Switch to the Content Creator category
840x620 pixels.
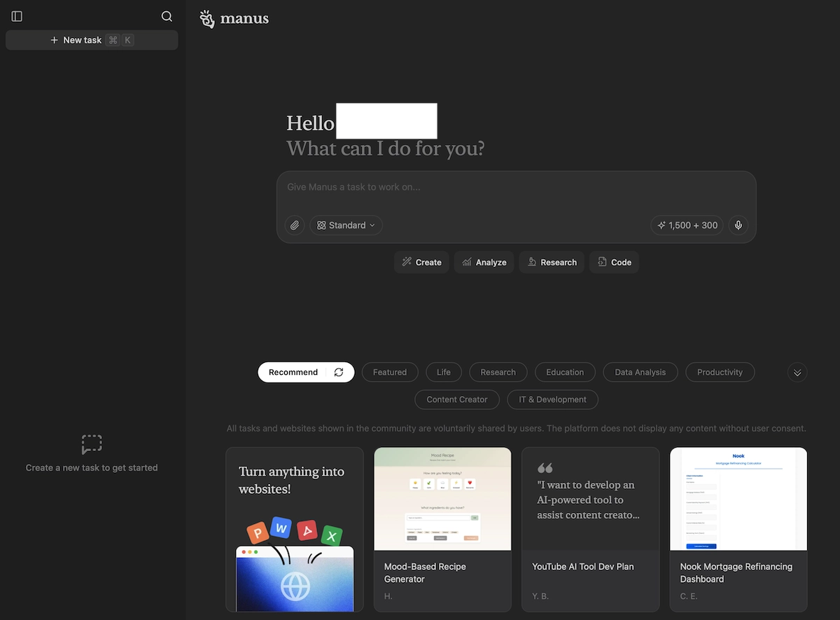tap(457, 400)
